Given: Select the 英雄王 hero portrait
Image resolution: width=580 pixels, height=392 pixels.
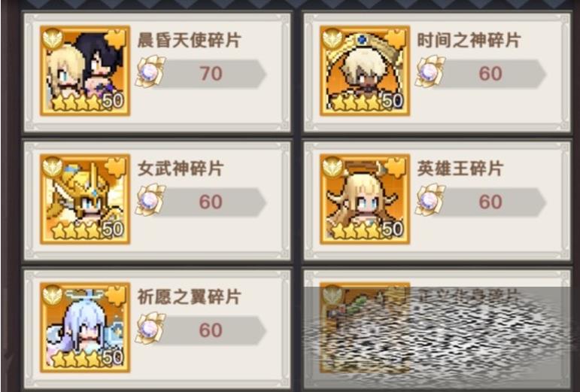Looking at the screenshot, I should coord(365,199).
